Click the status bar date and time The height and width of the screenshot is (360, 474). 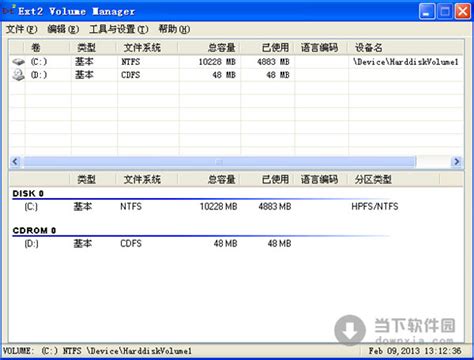[415, 351]
